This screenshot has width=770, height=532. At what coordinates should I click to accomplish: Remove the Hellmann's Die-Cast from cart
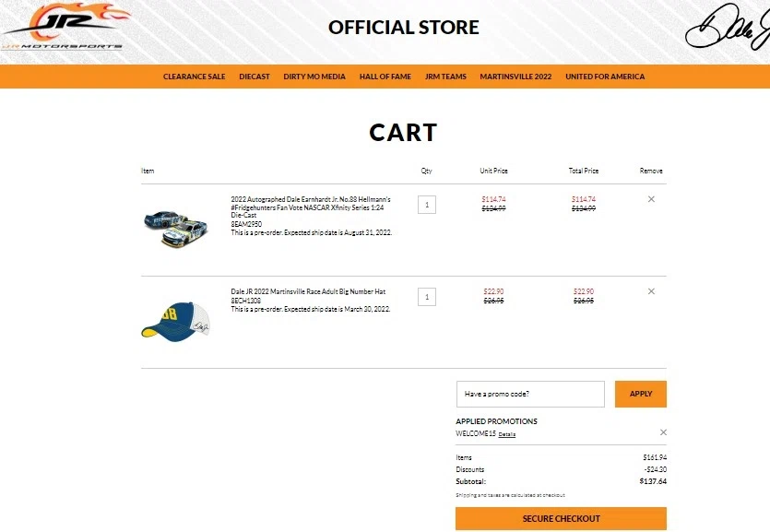651,199
